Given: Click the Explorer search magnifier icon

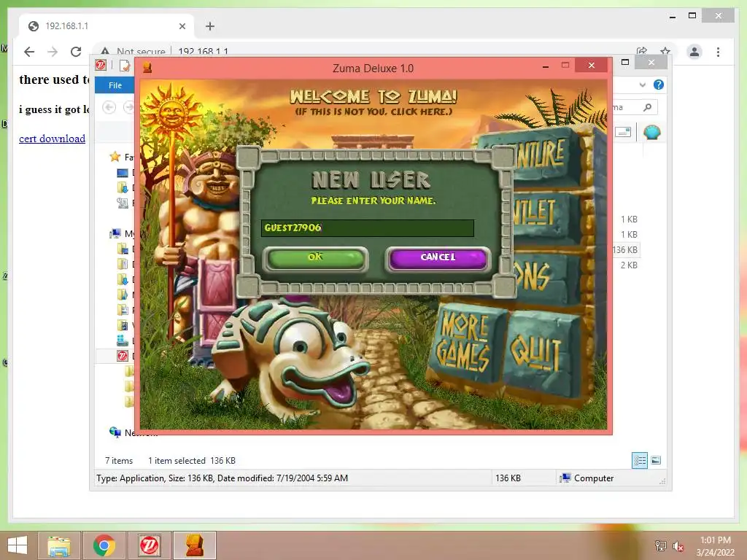Looking at the screenshot, I should pyautogui.click(x=647, y=107).
